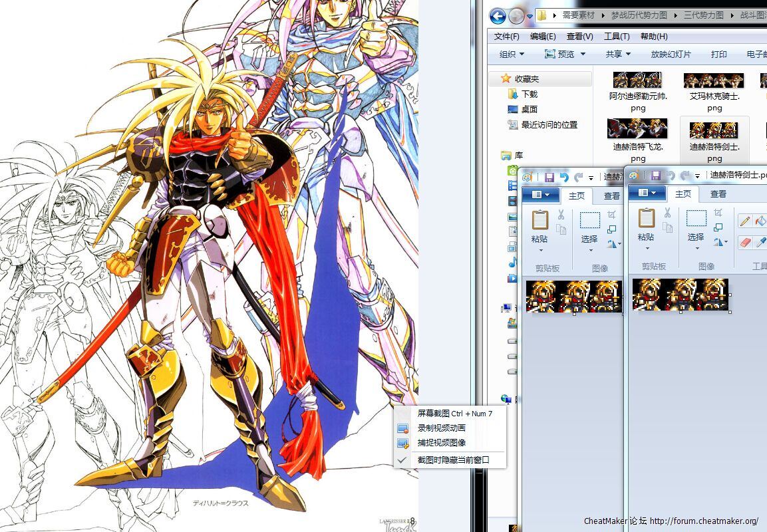Click Undo arrow in left Paint window

coord(564,177)
